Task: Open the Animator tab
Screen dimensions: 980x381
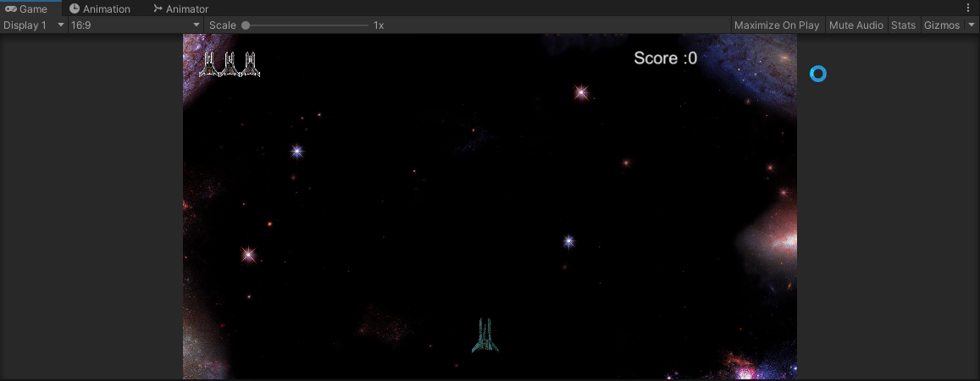Action: (x=180, y=8)
